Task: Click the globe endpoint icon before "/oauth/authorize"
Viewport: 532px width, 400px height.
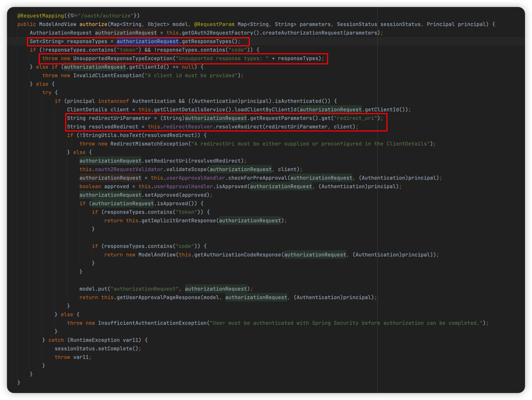Action: (x=72, y=16)
